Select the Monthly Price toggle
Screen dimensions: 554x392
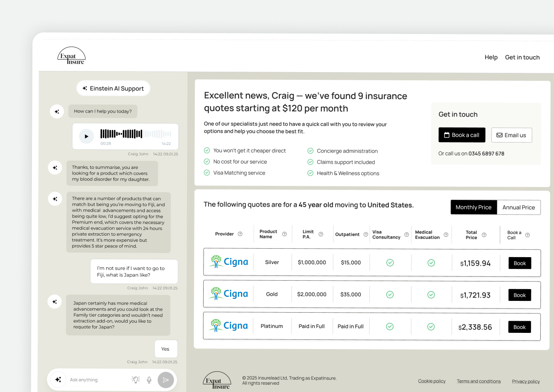[473, 207]
